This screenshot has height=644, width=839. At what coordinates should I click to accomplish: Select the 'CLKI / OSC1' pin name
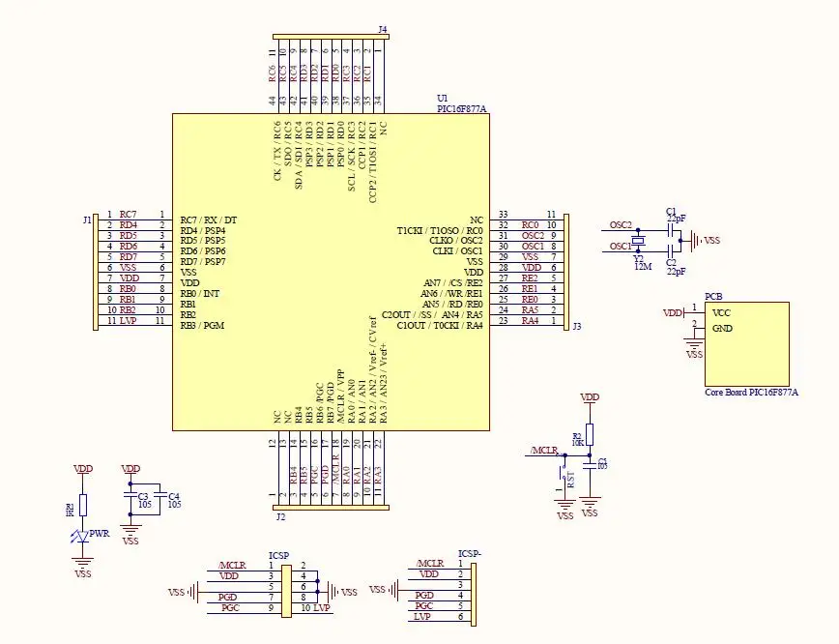[x=457, y=251]
